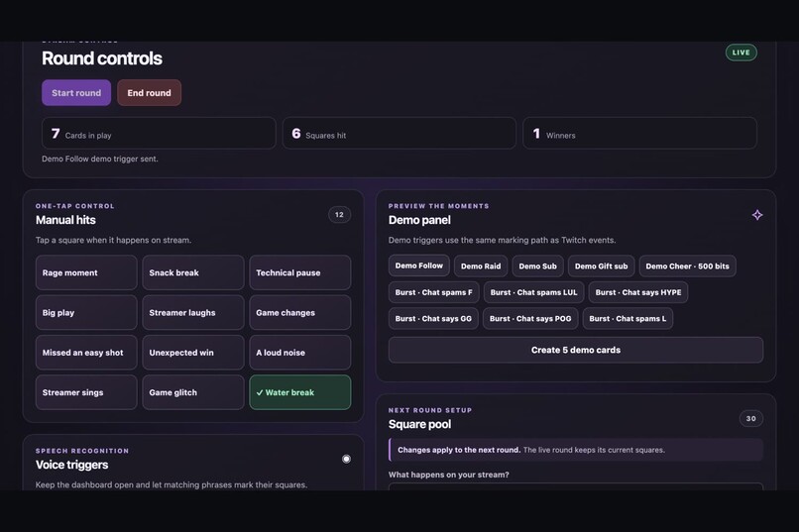Click the 30 count badge in Square pool
The width and height of the screenshot is (799, 532).
pyautogui.click(x=751, y=418)
